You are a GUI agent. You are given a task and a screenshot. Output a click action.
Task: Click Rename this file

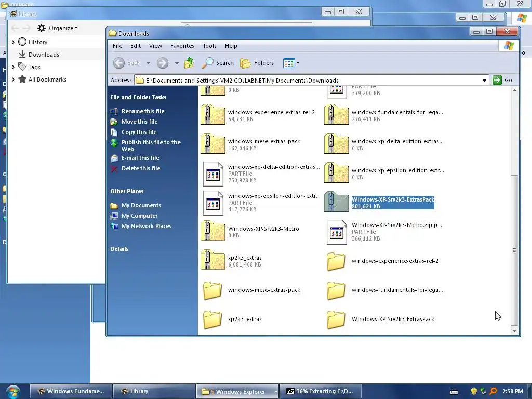[x=143, y=111]
